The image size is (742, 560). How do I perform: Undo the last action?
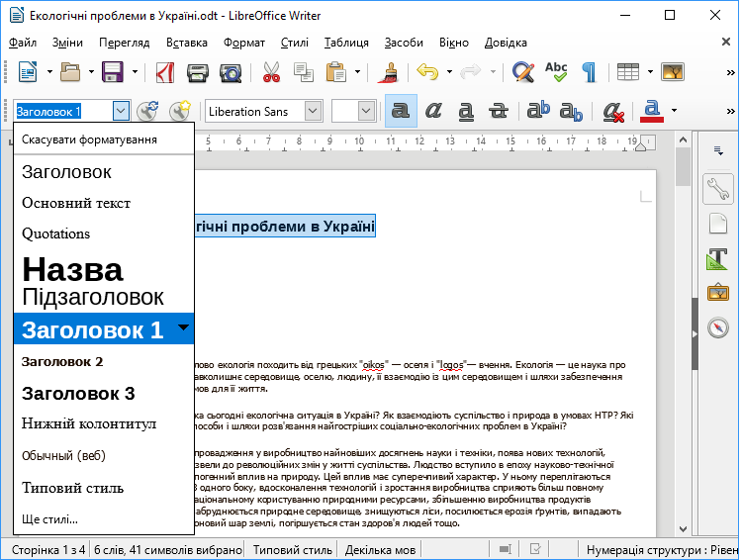click(x=427, y=72)
